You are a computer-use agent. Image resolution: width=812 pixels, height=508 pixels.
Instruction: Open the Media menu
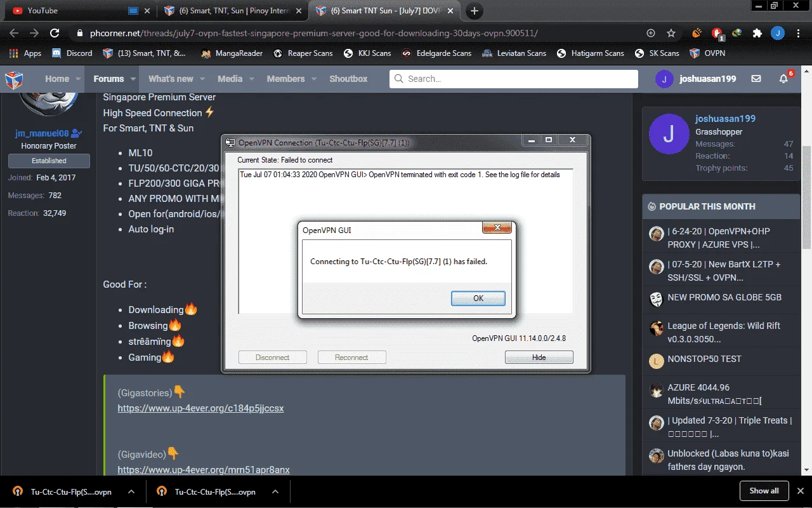230,79
